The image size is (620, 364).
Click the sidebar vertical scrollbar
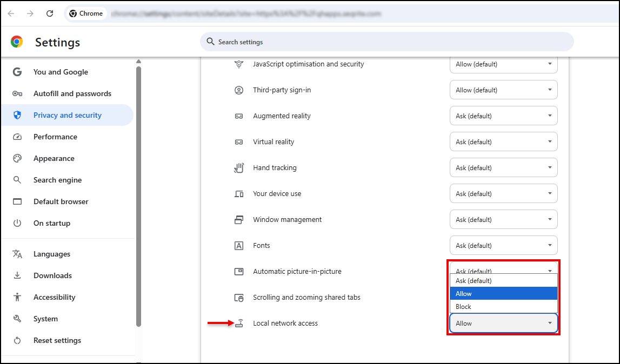click(x=138, y=194)
